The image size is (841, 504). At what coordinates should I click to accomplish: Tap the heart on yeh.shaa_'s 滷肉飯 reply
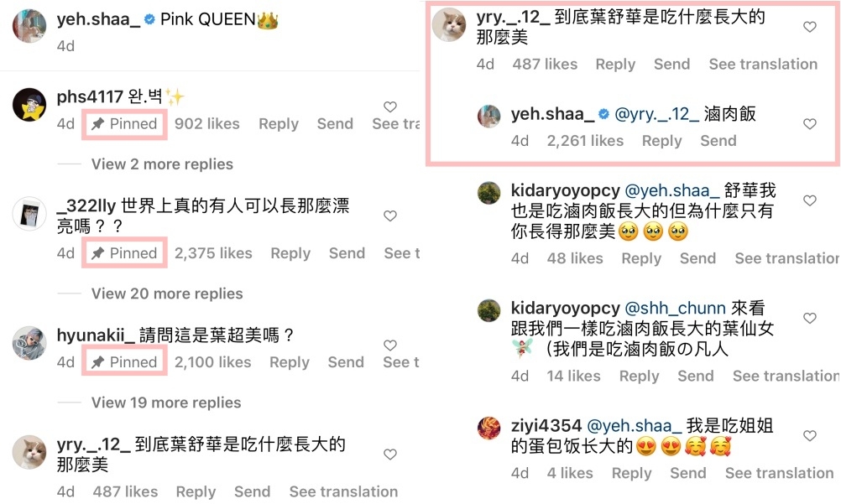[809, 124]
